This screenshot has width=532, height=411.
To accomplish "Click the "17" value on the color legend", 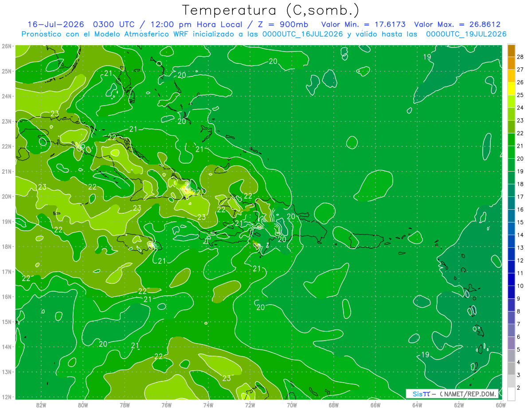I will coord(521,197).
